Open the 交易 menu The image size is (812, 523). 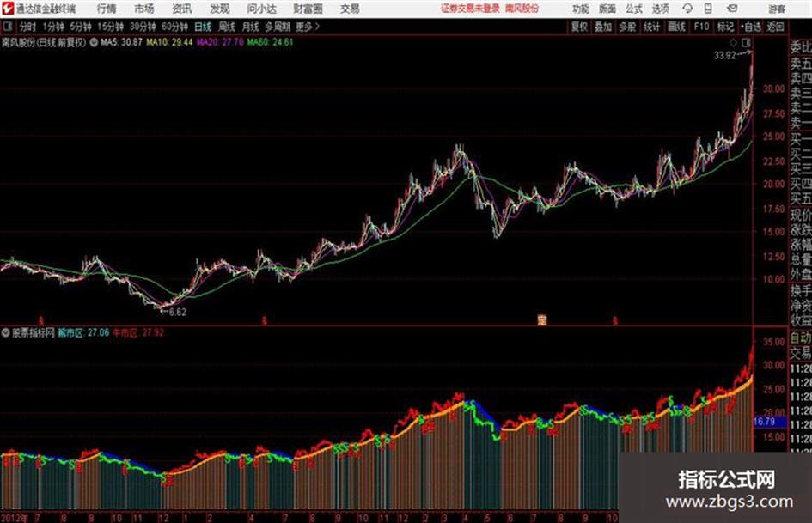(x=350, y=9)
